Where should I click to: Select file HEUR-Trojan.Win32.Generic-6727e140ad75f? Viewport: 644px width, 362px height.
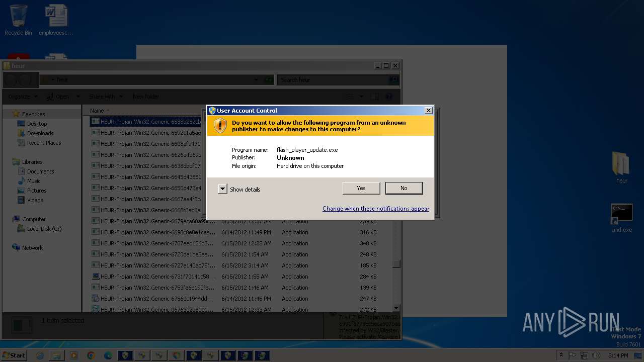click(x=153, y=265)
